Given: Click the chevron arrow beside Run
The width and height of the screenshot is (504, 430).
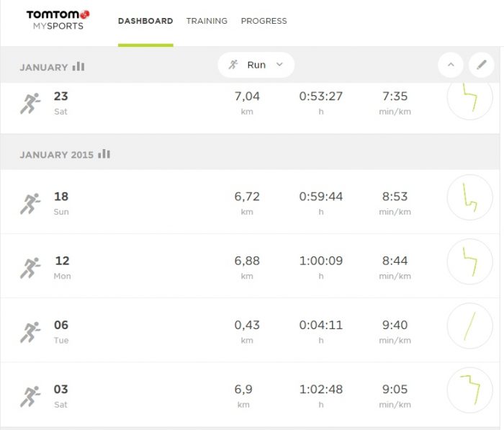Looking at the screenshot, I should point(279,65).
